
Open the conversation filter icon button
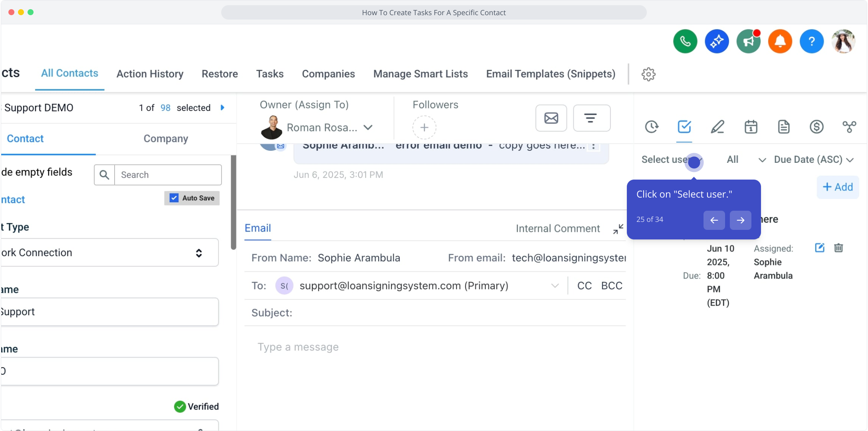tap(591, 118)
